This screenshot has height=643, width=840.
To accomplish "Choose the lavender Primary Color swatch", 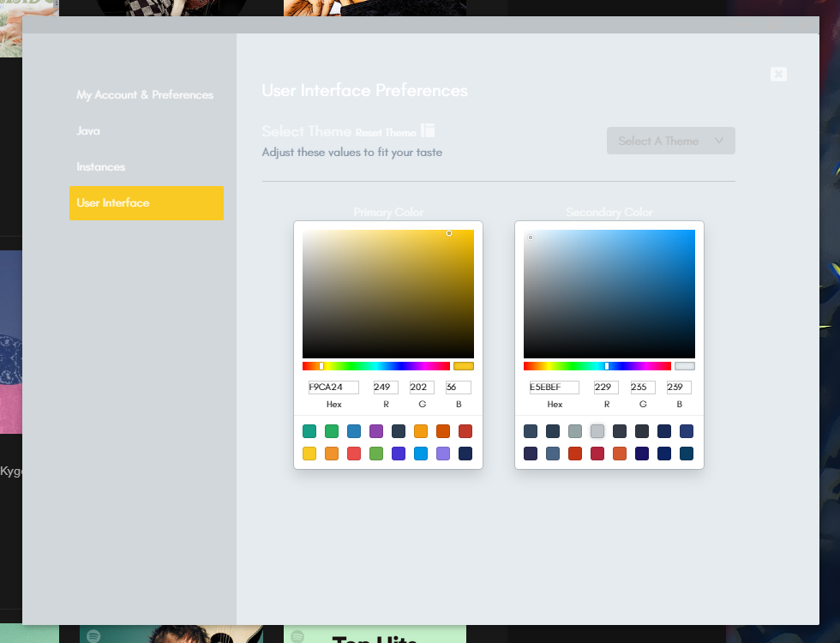I will [x=443, y=454].
